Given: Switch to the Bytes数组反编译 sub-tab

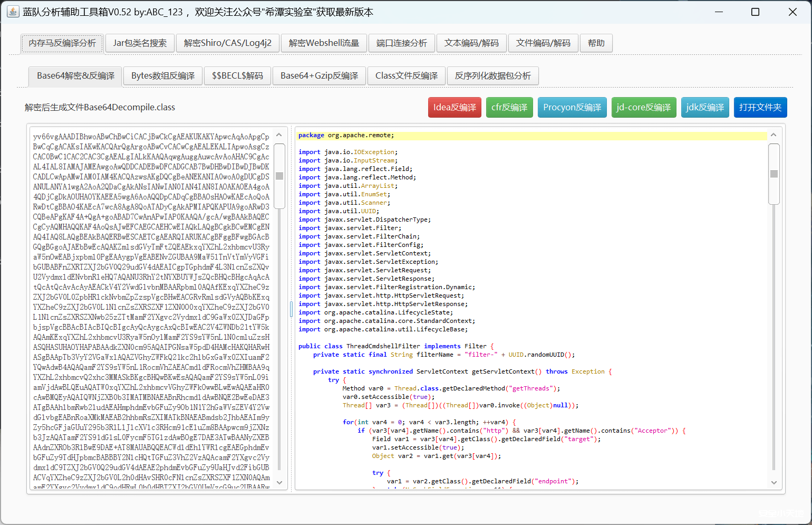Looking at the screenshot, I should point(162,75).
